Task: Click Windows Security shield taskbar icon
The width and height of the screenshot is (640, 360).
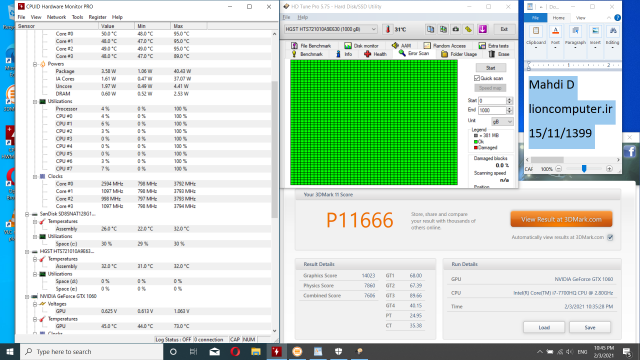Action: 338,351
